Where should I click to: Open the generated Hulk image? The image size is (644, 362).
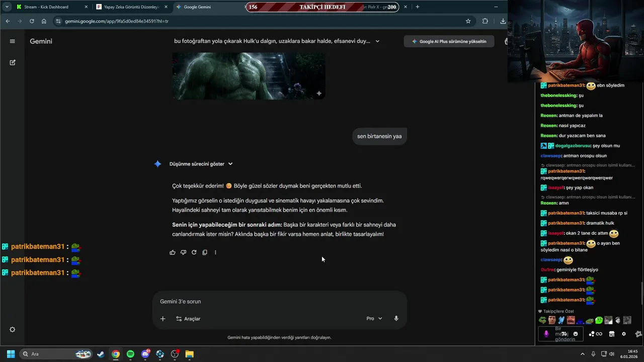pos(249,75)
